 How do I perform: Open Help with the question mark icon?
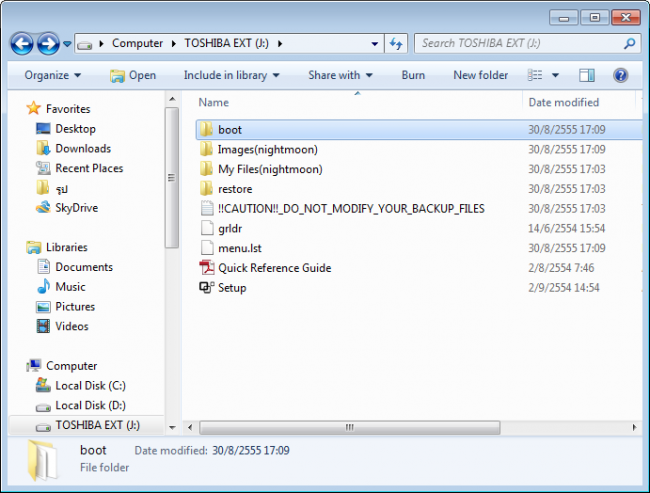(x=620, y=75)
